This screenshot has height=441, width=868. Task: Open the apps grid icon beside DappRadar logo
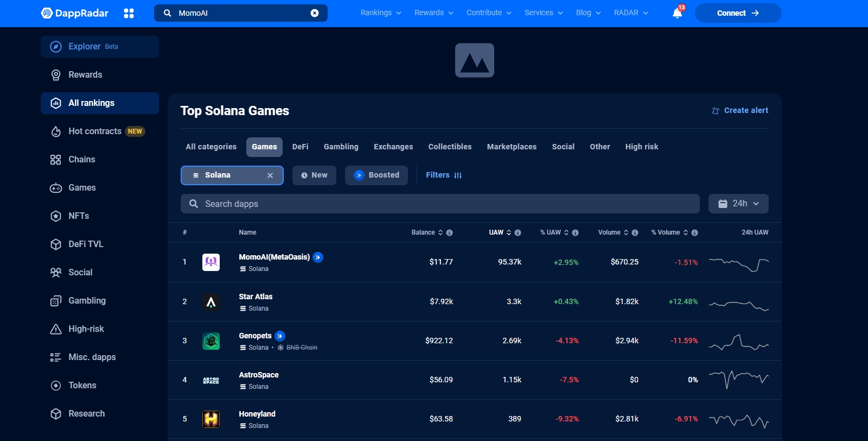129,13
